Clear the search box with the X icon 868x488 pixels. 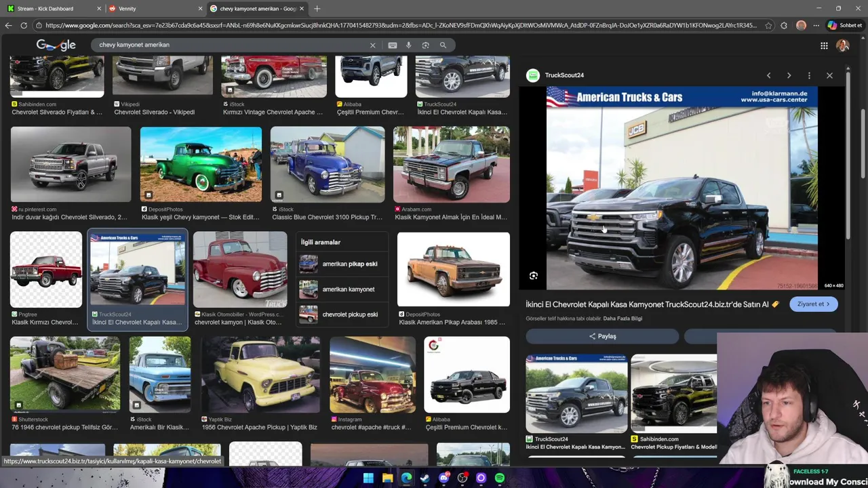pyautogui.click(x=372, y=45)
